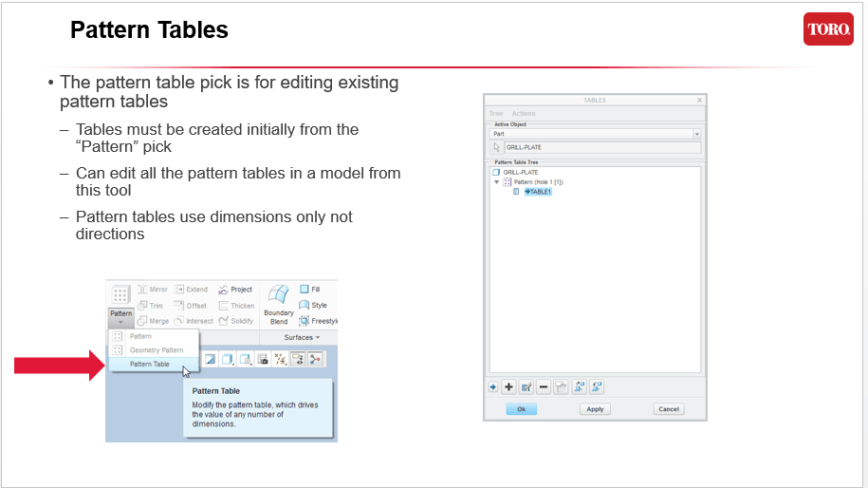
Task: Click the minus remove table icon
Action: pos(544,387)
